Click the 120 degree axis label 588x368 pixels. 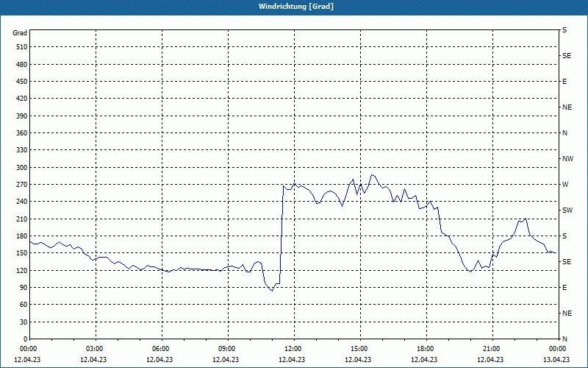pyautogui.click(x=21, y=270)
